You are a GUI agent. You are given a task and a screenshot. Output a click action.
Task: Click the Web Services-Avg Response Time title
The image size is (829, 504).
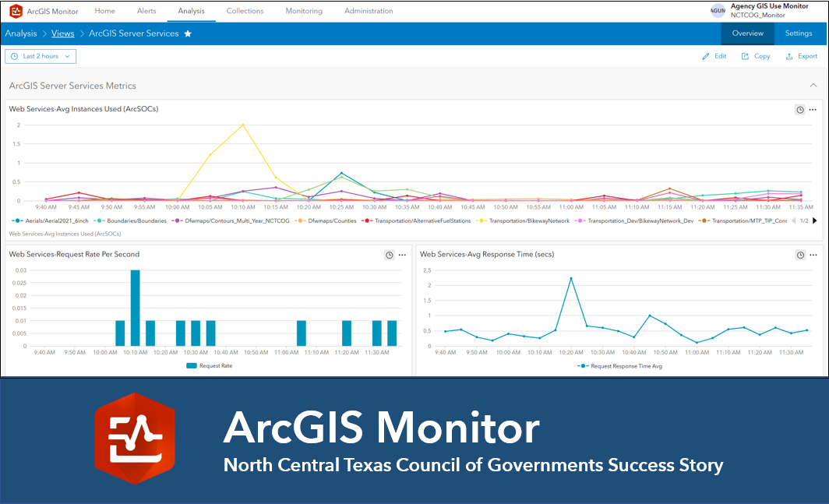click(487, 255)
